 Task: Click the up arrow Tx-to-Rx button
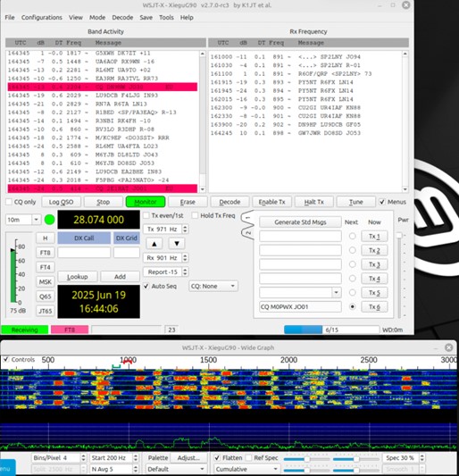tap(154, 244)
